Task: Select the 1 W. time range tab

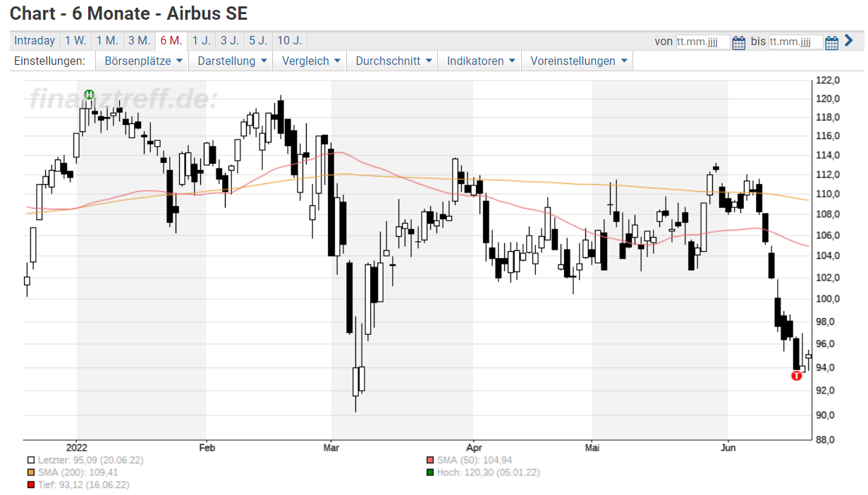Action: (x=75, y=41)
